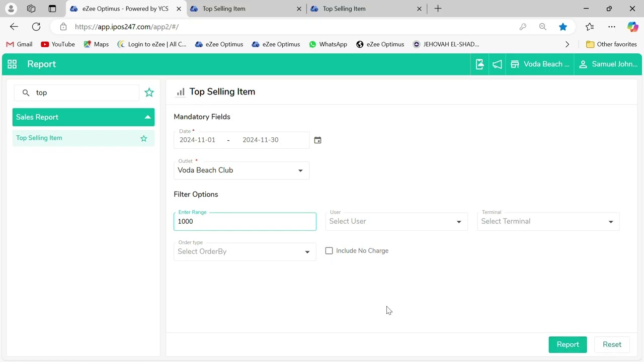Collapse the Sales Report section
Viewport: 644px width, 362px height.
84,117
